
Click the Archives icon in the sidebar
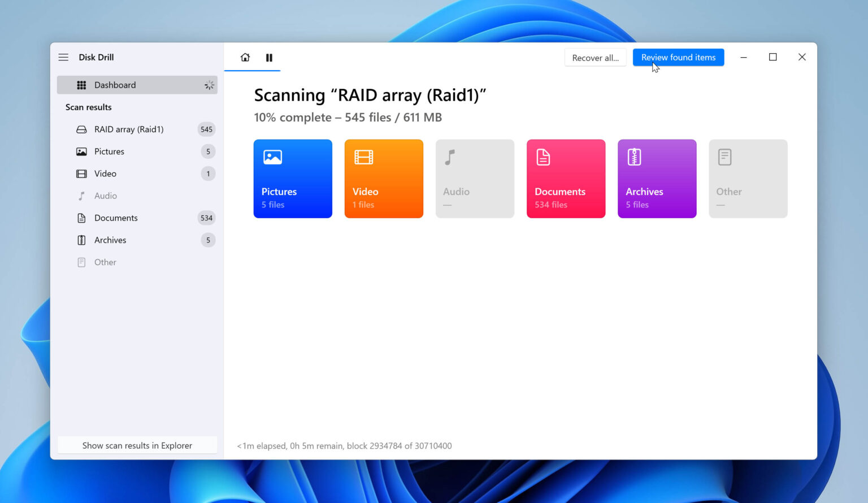pos(82,240)
